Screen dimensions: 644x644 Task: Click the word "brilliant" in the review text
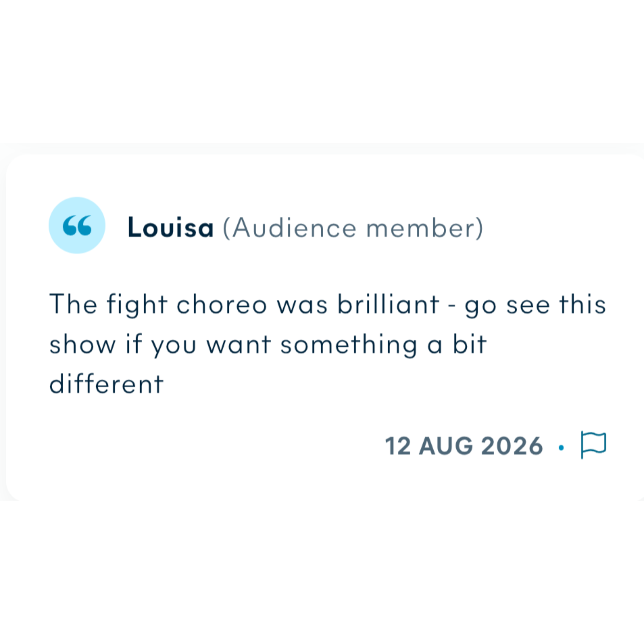388,304
